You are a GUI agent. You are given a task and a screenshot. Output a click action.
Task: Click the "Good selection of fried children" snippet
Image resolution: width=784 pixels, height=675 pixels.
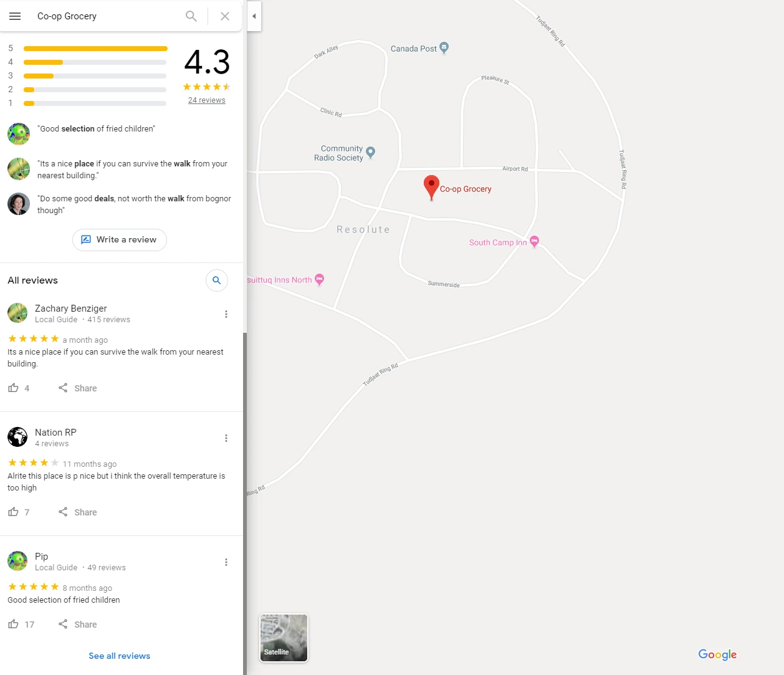tap(97, 129)
